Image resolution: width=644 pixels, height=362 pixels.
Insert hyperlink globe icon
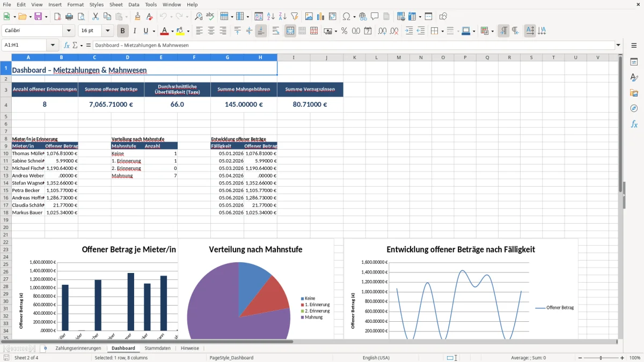[363, 17]
